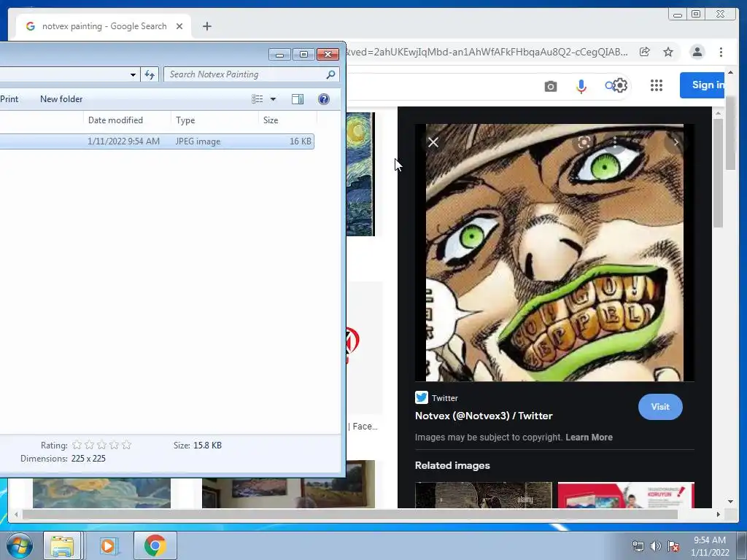Open a new Chrome tab with plus button
The height and width of the screenshot is (560, 747).
coord(206,26)
